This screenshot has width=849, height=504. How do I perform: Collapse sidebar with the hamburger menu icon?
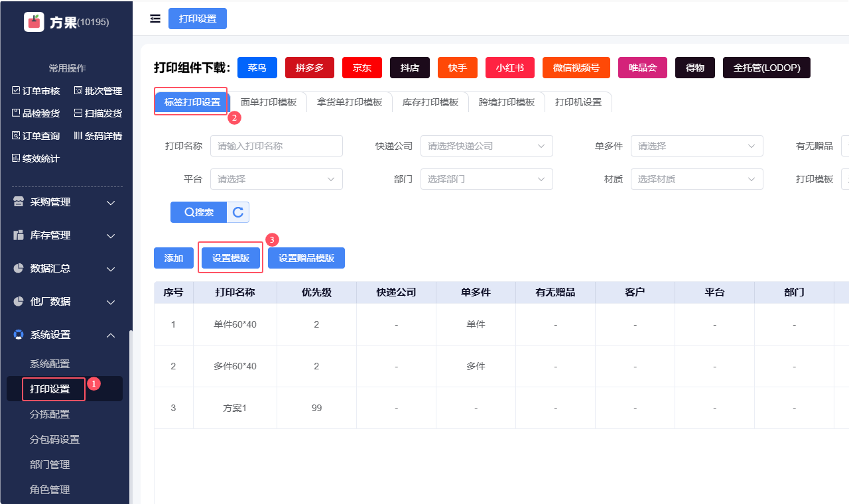(x=155, y=19)
